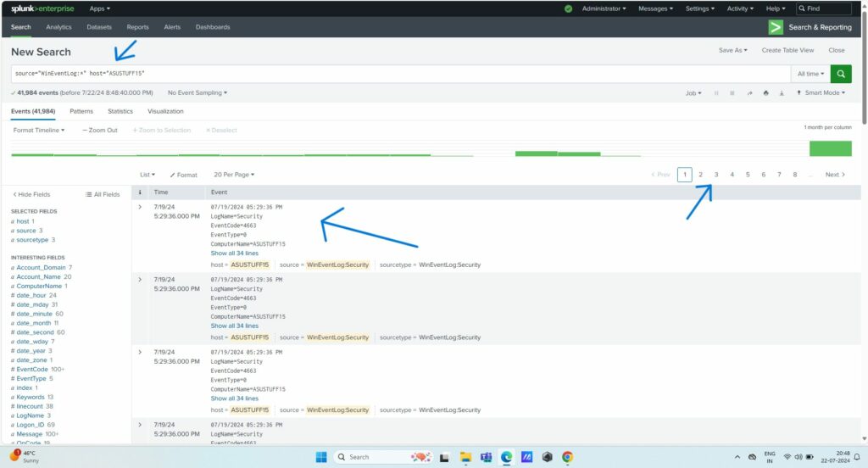Click the green health status check icon
This screenshot has height=468, width=868.
click(568, 8)
